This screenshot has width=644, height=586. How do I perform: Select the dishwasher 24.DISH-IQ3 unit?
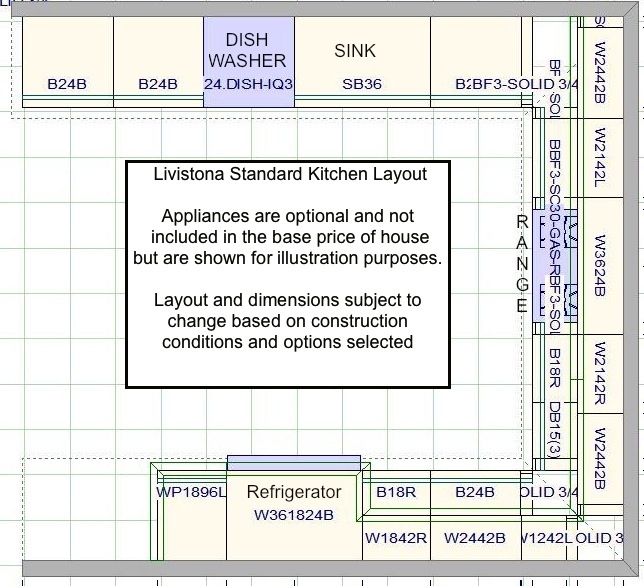(248, 60)
